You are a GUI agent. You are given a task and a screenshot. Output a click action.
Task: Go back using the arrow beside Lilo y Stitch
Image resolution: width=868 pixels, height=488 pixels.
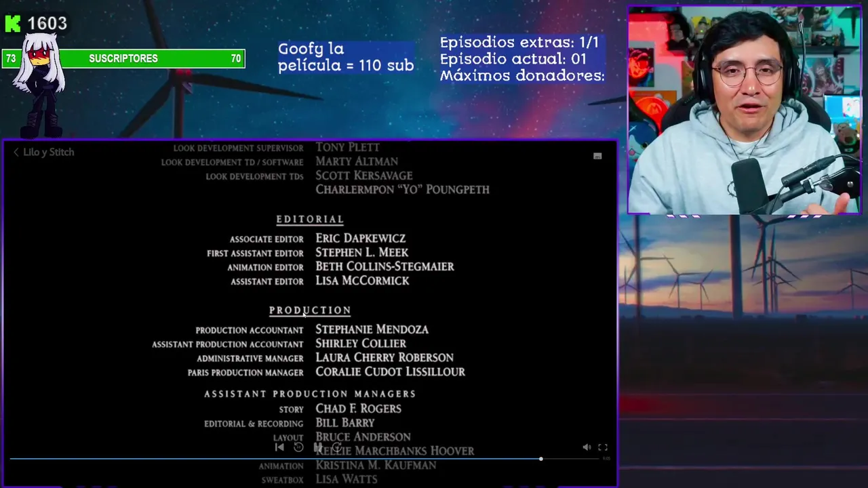16,152
